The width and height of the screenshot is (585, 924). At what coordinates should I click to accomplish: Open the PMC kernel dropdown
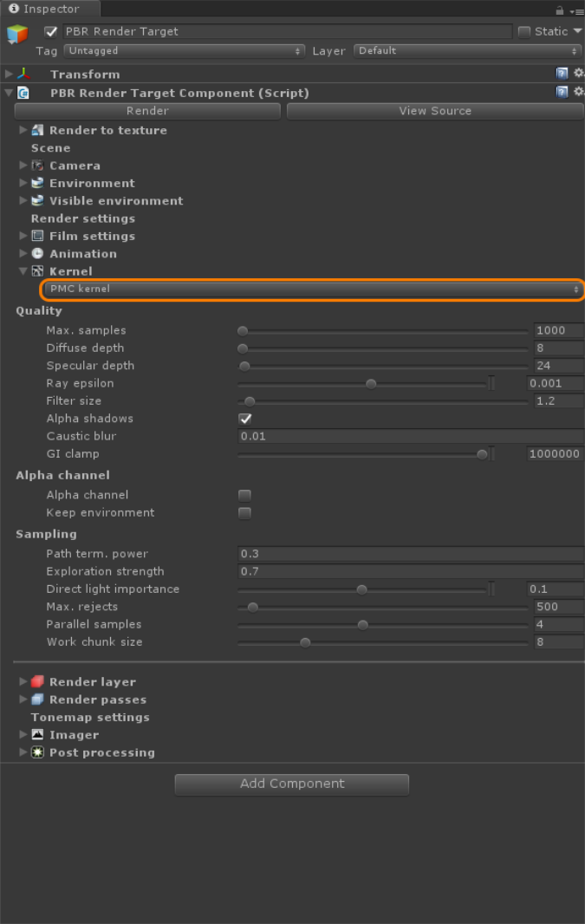coord(313,290)
